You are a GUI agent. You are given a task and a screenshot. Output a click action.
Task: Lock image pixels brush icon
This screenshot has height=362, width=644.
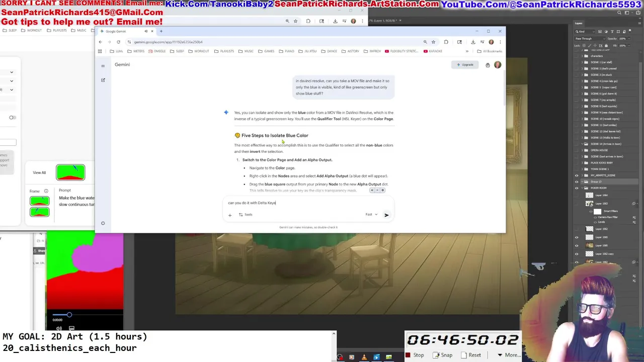tap(590, 46)
